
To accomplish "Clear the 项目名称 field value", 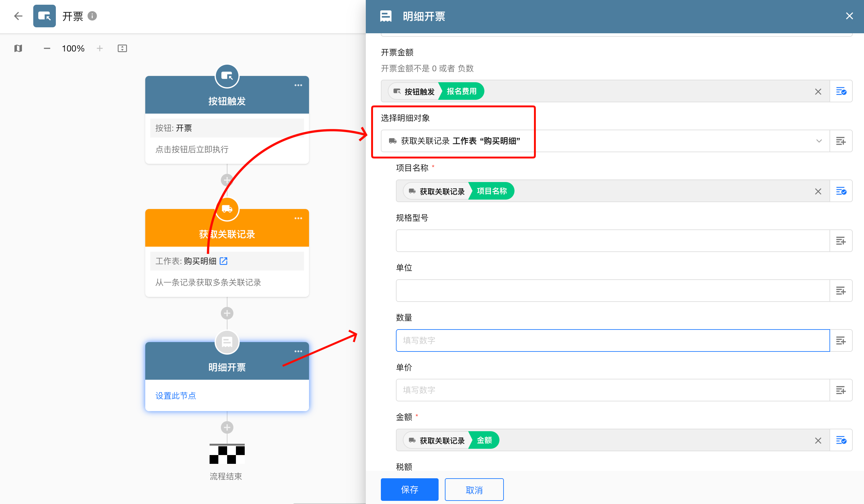I will coord(818,191).
